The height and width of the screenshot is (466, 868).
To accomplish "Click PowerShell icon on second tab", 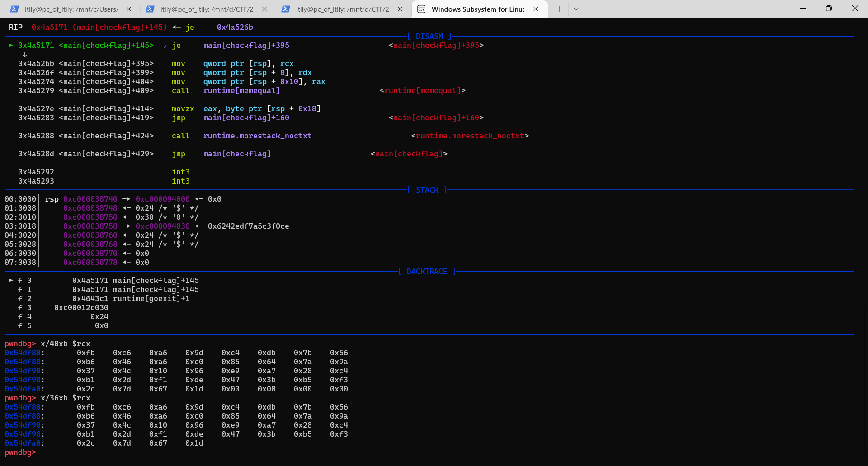I will point(150,9).
